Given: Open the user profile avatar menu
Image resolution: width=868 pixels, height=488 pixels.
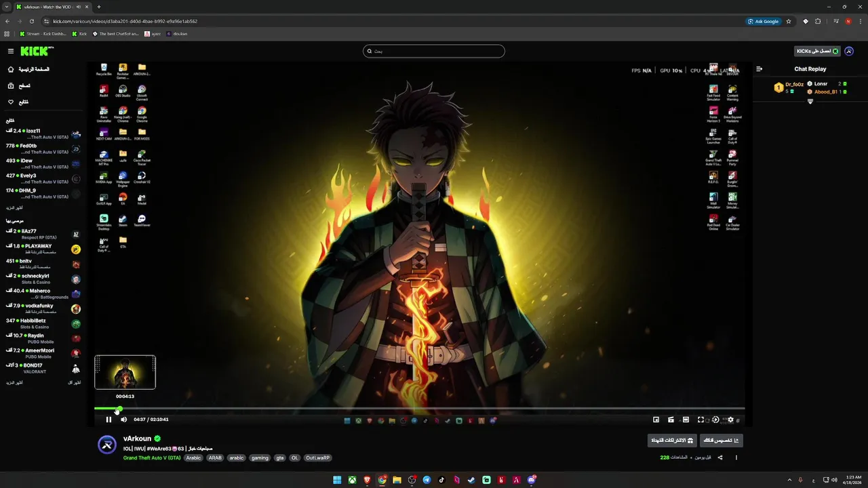Looking at the screenshot, I should pyautogui.click(x=849, y=51).
